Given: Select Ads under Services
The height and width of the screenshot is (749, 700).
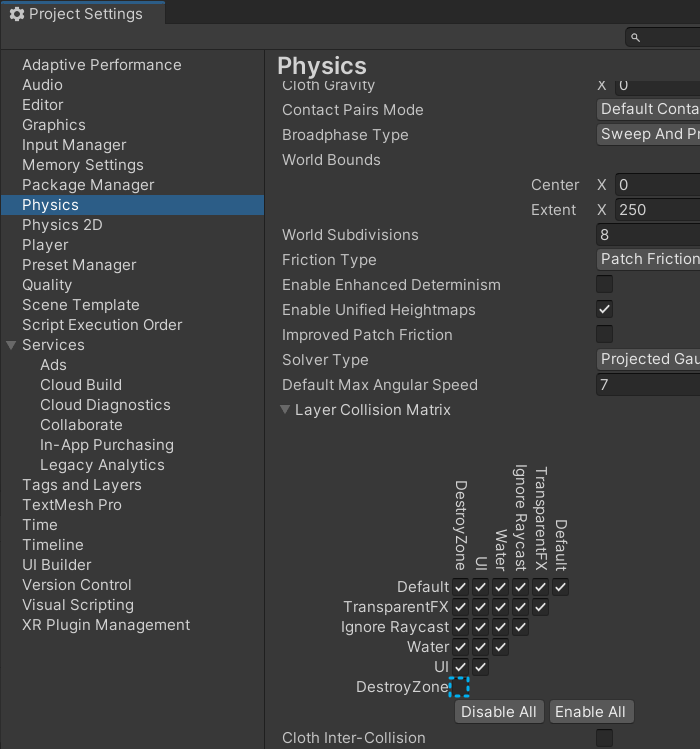Looking at the screenshot, I should [54, 365].
